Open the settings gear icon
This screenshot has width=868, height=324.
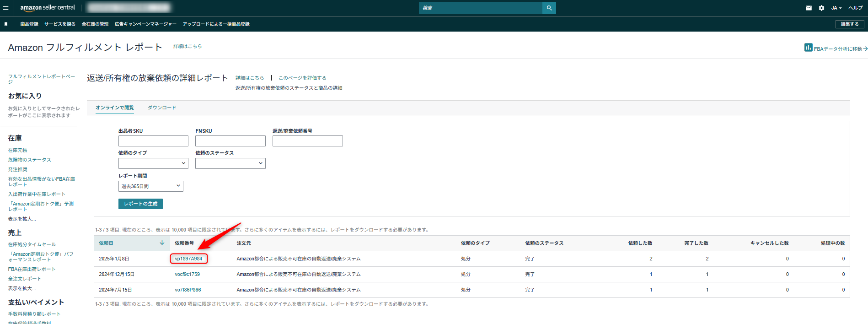821,8
